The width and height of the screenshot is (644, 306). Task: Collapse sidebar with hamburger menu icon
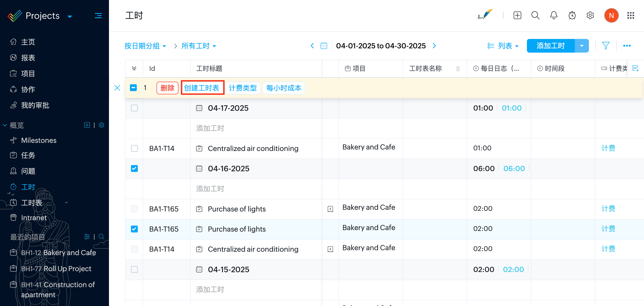point(98,16)
